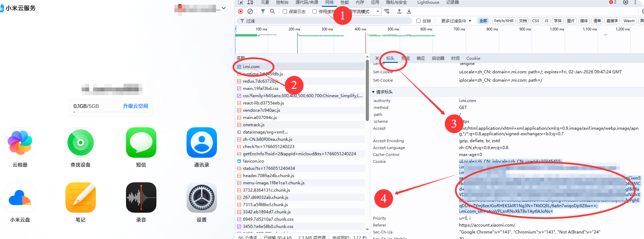
Task: Stop recording network log
Action: tap(241, 11)
